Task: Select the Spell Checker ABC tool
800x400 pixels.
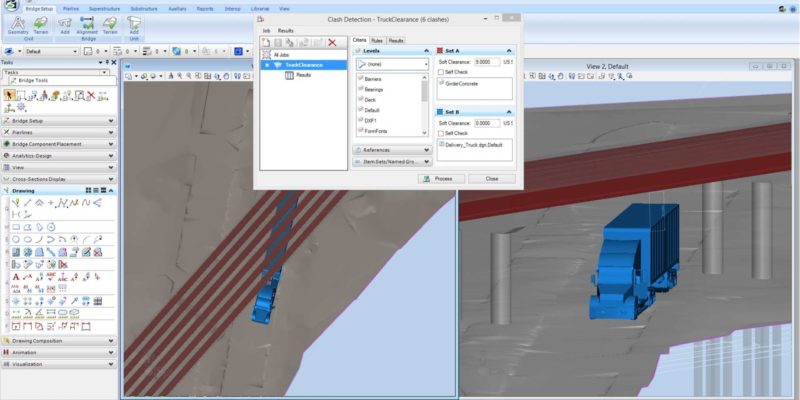Action: 51,276
